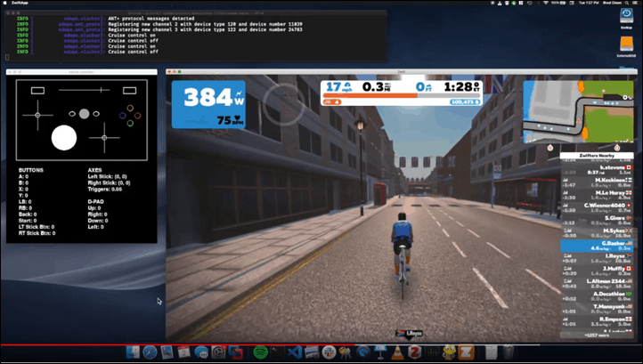The height and width of the screenshot is (364, 643).
Task: Click the Wi-Fi status icon in menu bar
Action: 546,3
